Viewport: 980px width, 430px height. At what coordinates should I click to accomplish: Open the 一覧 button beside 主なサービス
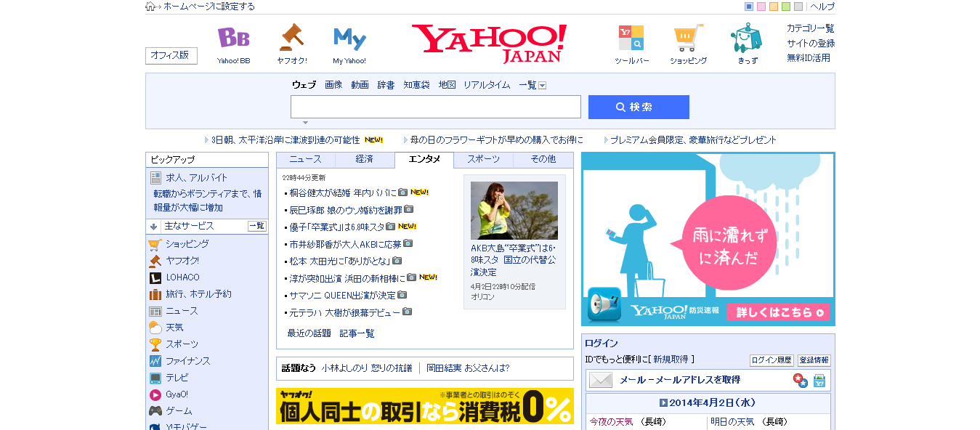click(x=257, y=226)
